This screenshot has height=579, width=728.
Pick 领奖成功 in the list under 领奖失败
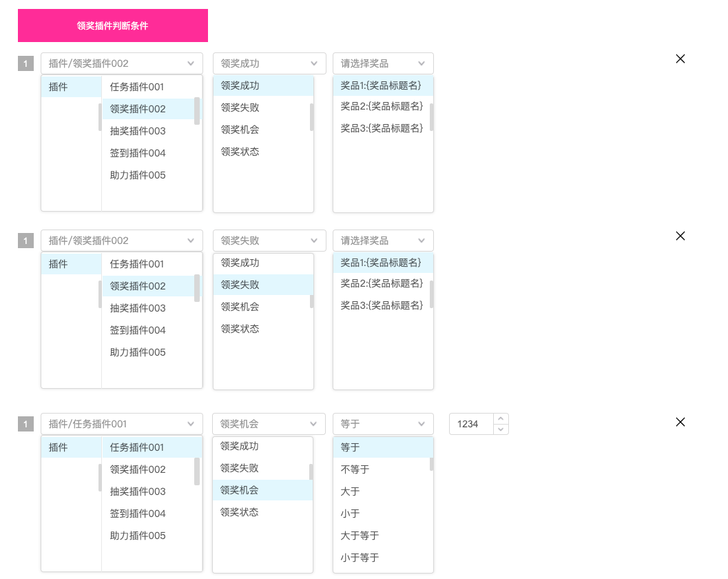[262, 263]
